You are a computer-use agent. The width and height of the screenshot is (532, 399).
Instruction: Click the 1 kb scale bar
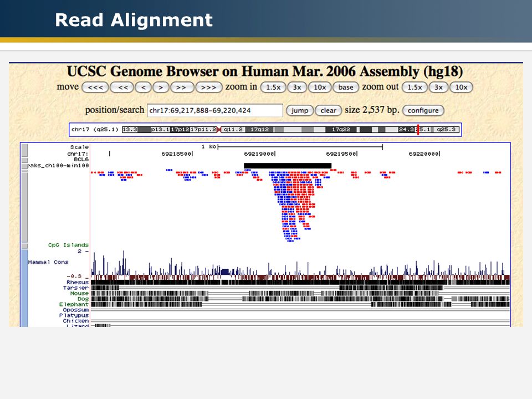tap(300, 147)
